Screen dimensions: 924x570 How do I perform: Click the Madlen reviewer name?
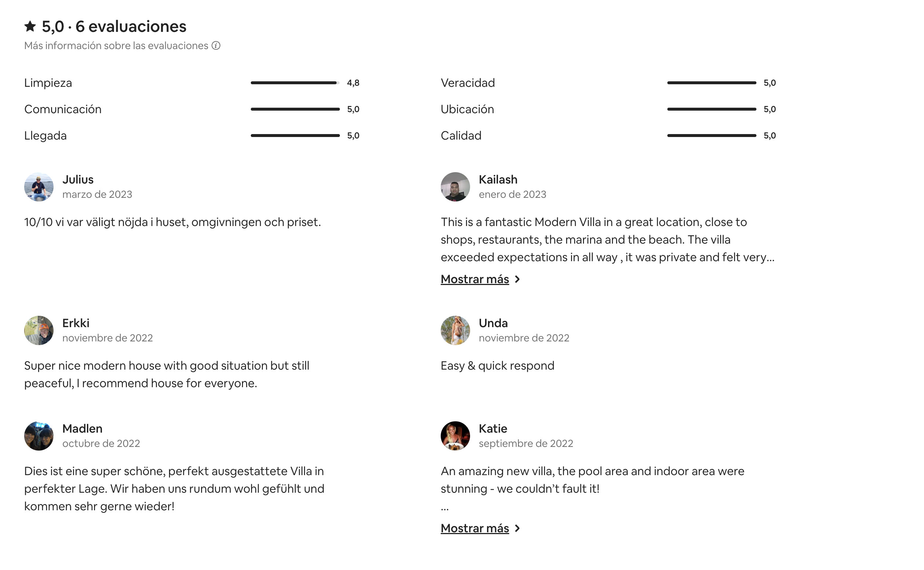tap(82, 429)
